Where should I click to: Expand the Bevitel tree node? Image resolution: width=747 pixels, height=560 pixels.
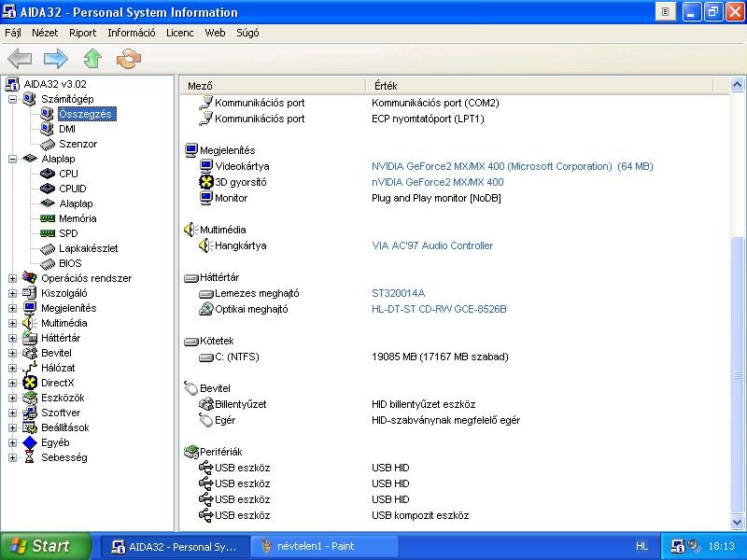pyautogui.click(x=12, y=353)
